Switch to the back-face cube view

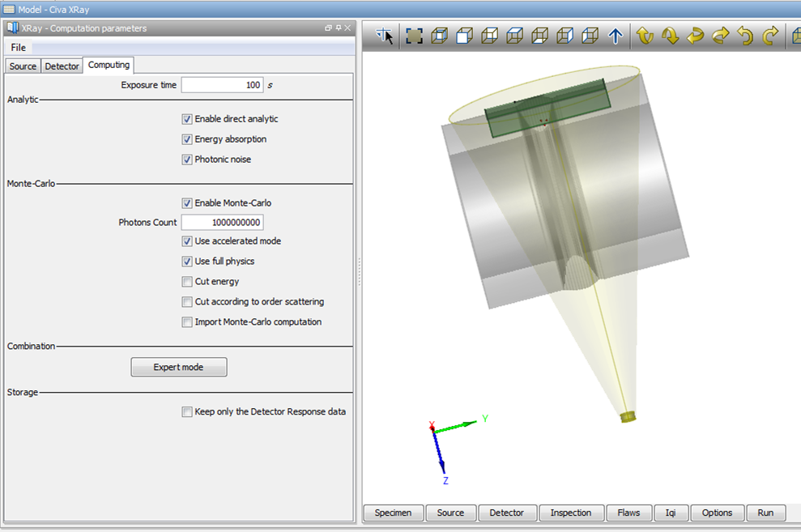(x=489, y=36)
